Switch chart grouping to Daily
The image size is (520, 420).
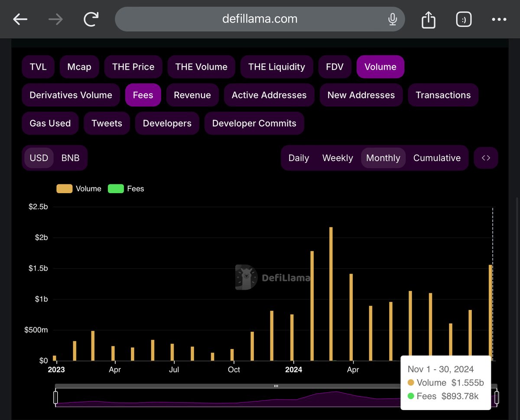tap(299, 158)
